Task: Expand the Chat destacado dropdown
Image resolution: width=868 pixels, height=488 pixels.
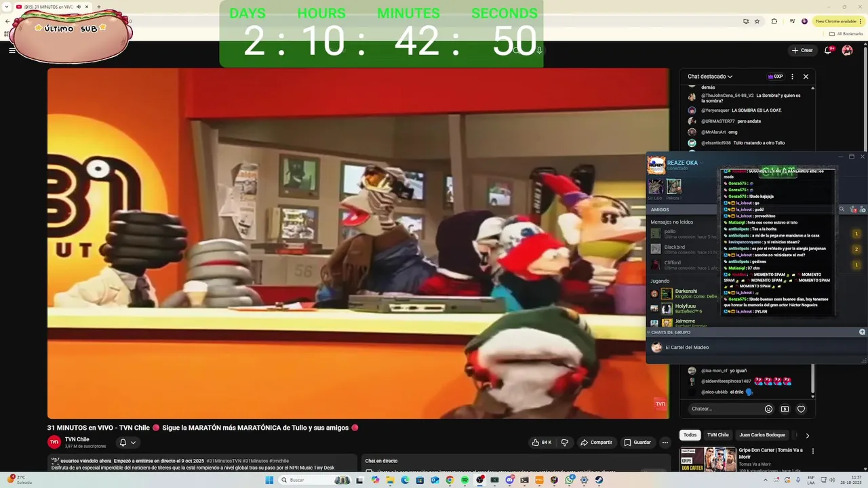Action: [709, 77]
